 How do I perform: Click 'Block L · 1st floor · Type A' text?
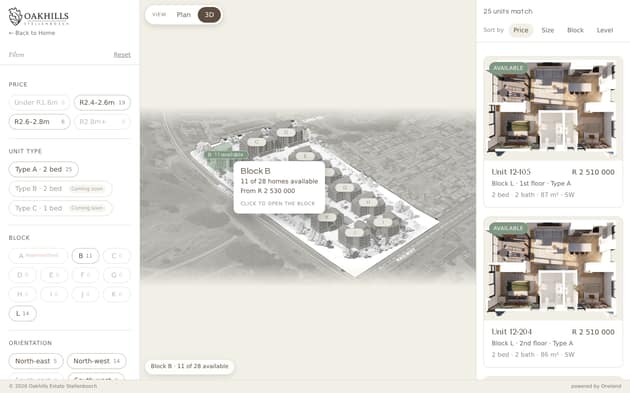coord(531,183)
